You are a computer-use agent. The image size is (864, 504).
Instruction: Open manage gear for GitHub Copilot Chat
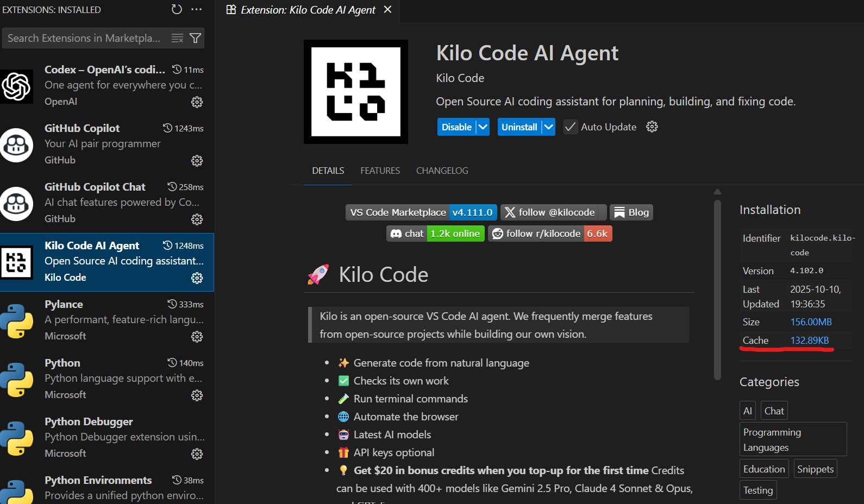pyautogui.click(x=197, y=219)
